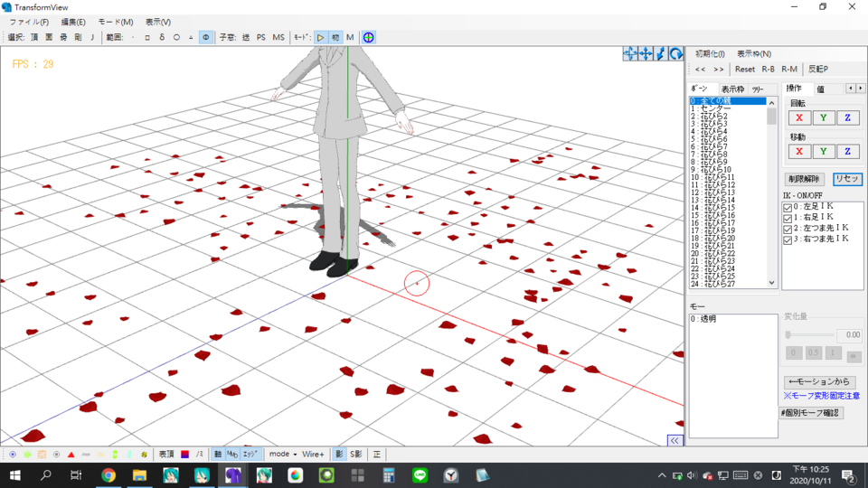868x488 pixels.
Task: Click the green Y rotation button
Action: click(823, 117)
